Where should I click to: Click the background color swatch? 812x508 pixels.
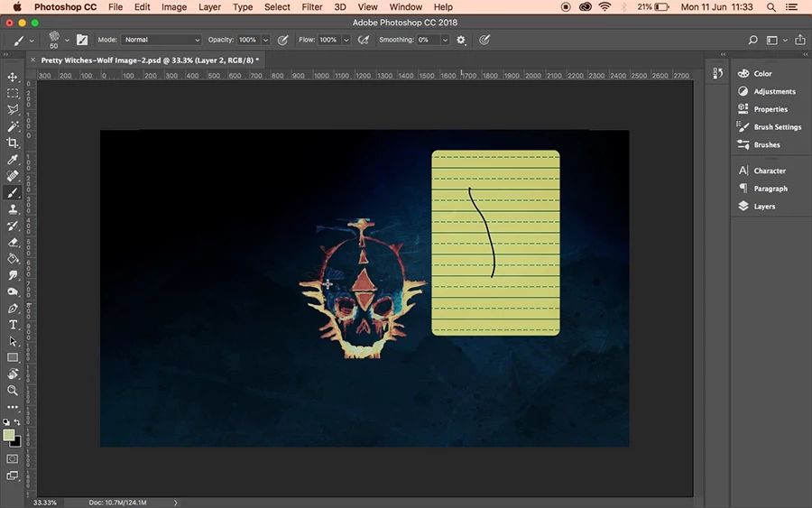pos(17,443)
